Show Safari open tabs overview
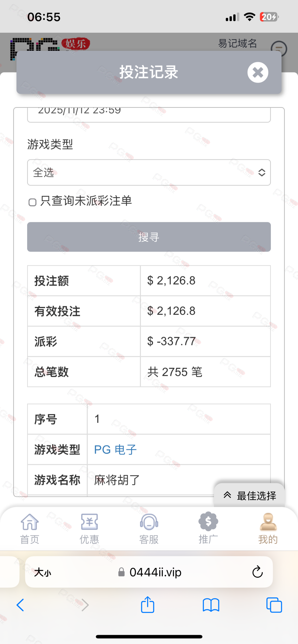 point(274,605)
